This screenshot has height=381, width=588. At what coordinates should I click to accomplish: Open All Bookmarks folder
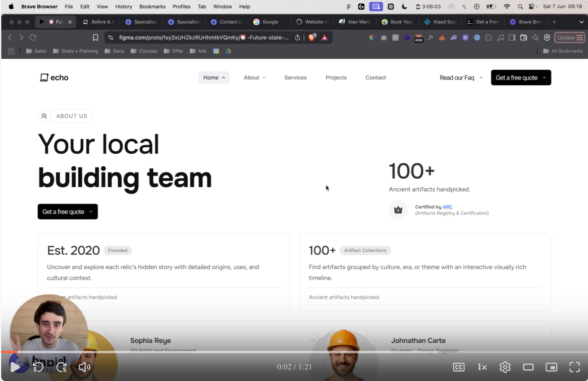coord(563,51)
